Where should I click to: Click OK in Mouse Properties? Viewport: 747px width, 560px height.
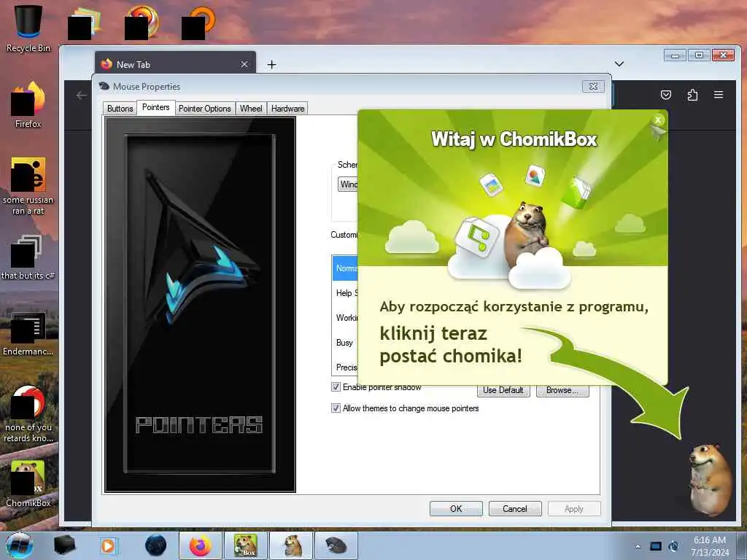pyautogui.click(x=456, y=508)
